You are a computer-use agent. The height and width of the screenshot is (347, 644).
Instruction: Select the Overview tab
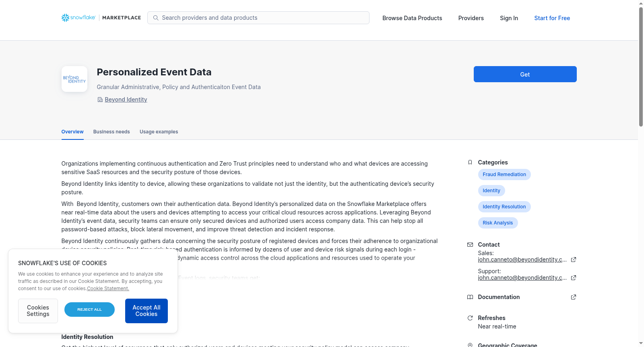[x=72, y=132]
